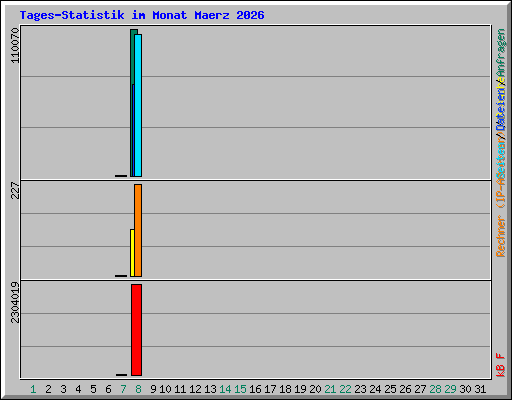512x400 pixels.
Task: Click the red KB bar for day 8
Action: click(136, 330)
